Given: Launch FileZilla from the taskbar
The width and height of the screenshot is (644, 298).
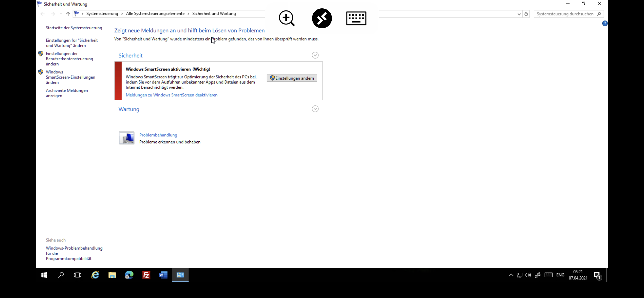Looking at the screenshot, I should 146,275.
